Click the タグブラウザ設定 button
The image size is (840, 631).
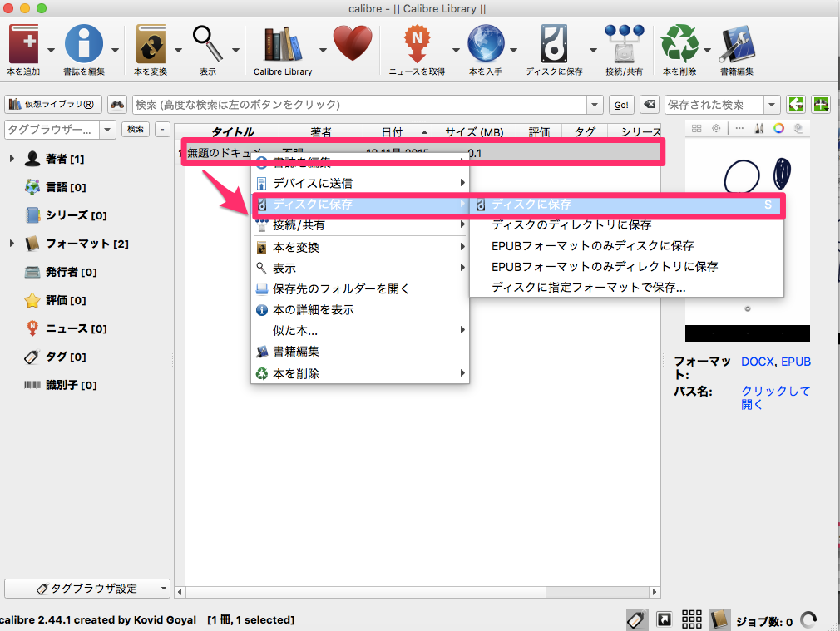point(87,589)
